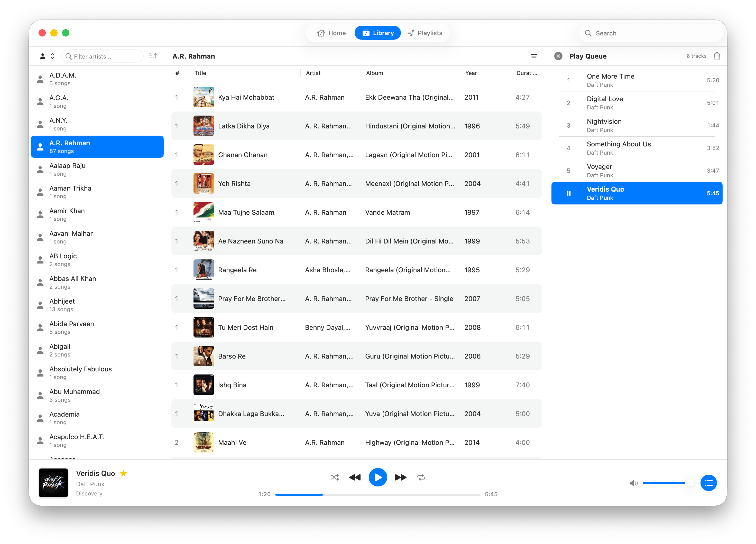Click the Daft Punk Discovery album art
This screenshot has width=756, height=544.
tap(53, 483)
